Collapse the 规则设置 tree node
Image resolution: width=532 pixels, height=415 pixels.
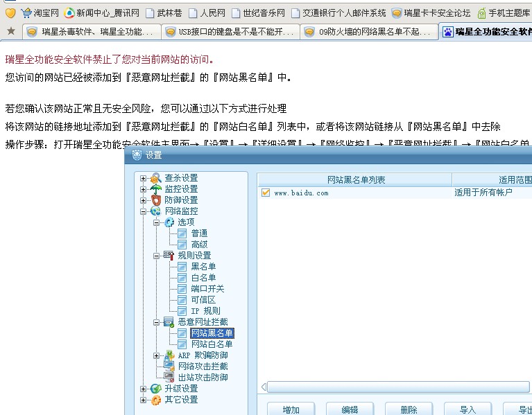[157, 256]
